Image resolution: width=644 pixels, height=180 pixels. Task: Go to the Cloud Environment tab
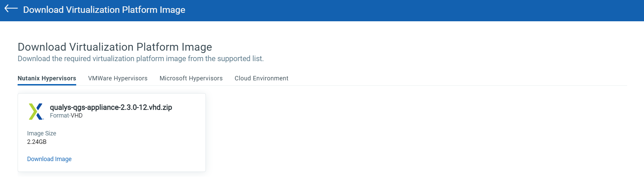261,78
